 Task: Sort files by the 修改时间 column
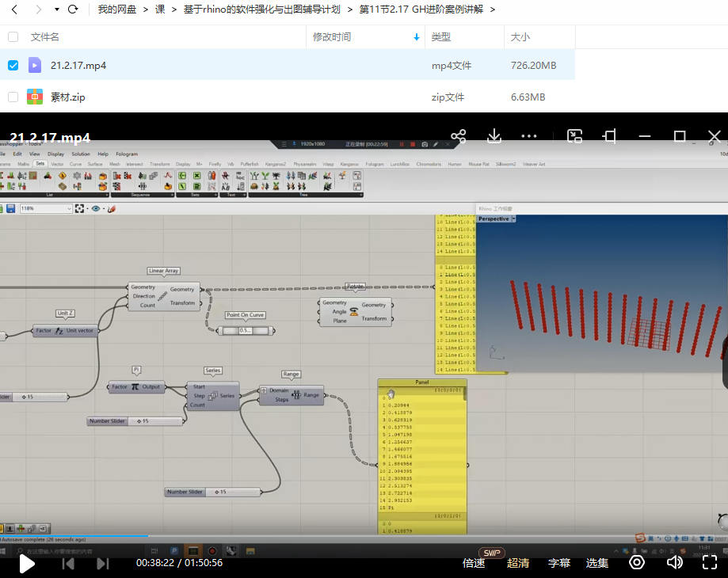(332, 37)
